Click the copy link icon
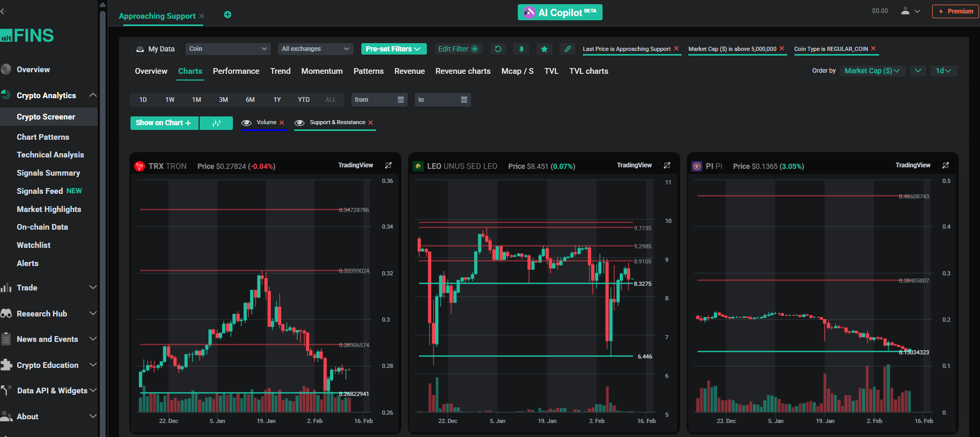This screenshot has height=437, width=980. [567, 49]
